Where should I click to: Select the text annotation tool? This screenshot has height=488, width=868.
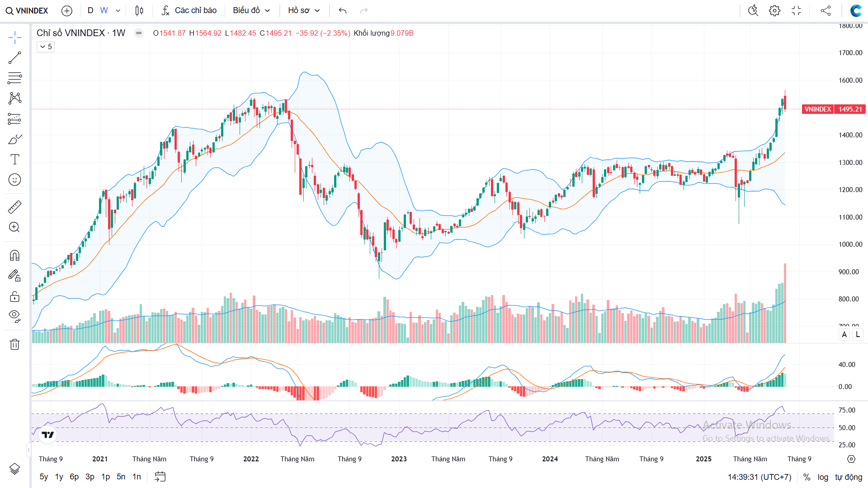[x=14, y=159]
